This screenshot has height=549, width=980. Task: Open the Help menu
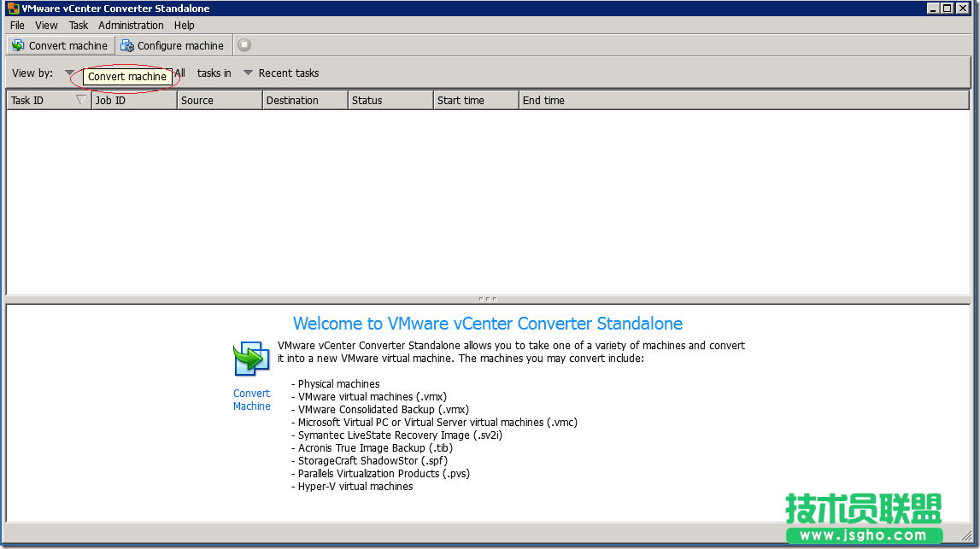[184, 25]
